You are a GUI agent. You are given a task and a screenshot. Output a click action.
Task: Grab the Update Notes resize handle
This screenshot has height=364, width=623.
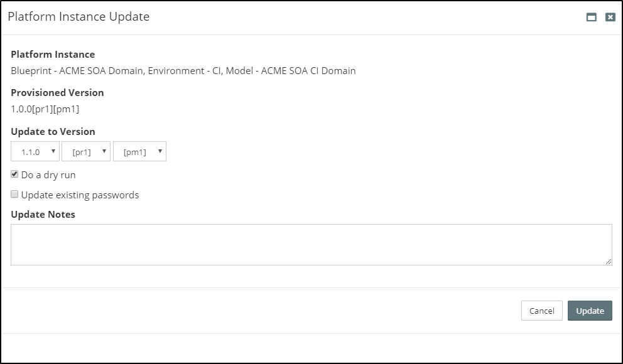[609, 262]
